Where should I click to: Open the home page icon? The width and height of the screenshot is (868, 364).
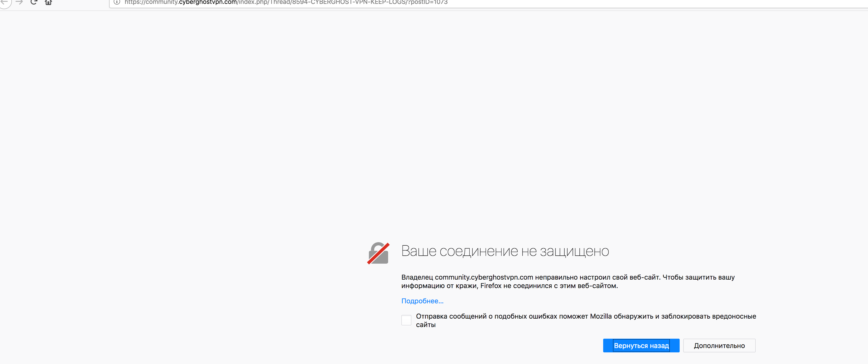49,2
